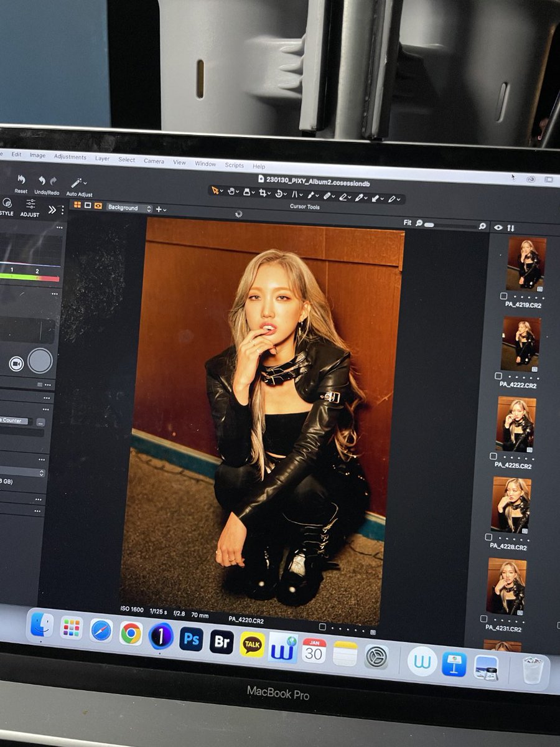Run Auto Adjust with the magic wand
Image resolution: width=560 pixels, height=747 pixels.
coord(76,183)
